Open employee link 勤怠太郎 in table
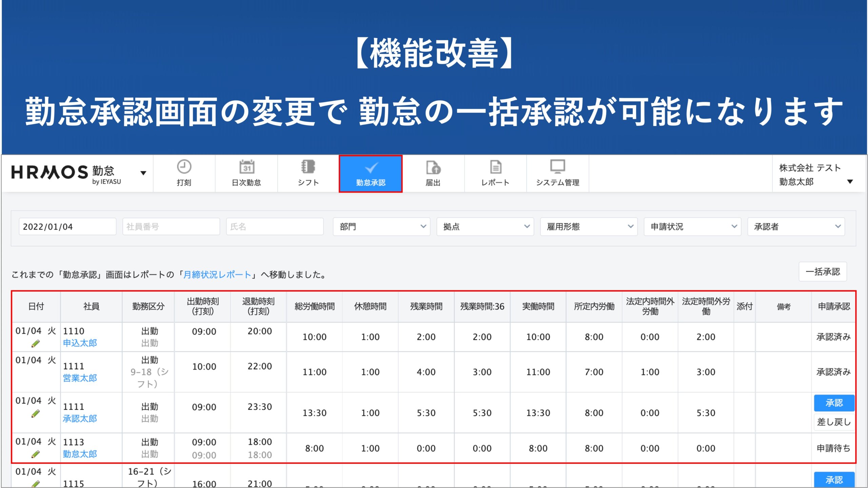 (80, 454)
